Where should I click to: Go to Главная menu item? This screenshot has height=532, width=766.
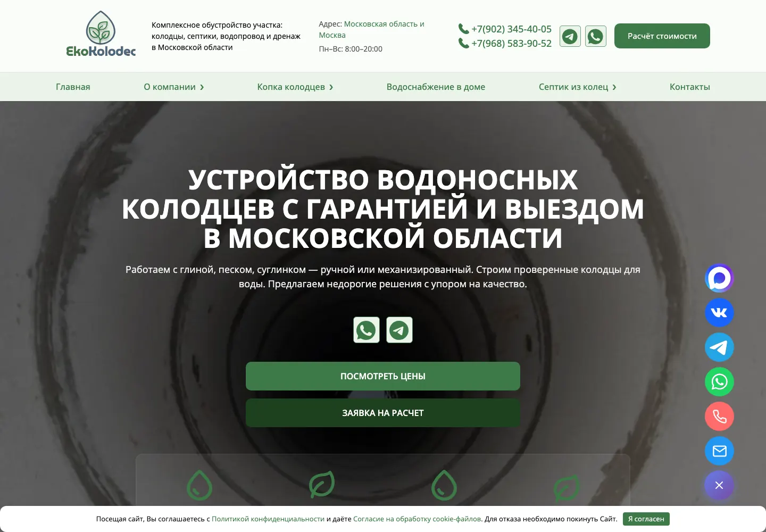pos(73,87)
